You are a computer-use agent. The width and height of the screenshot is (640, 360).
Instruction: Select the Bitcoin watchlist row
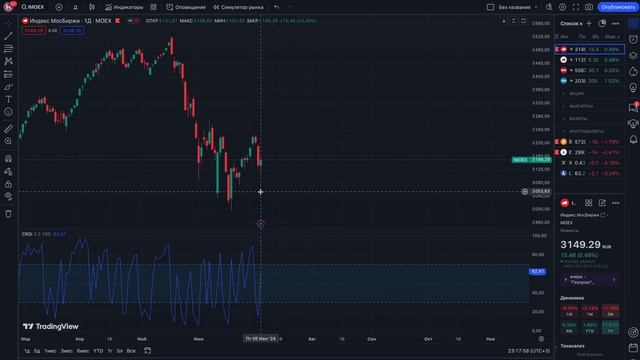(x=589, y=142)
